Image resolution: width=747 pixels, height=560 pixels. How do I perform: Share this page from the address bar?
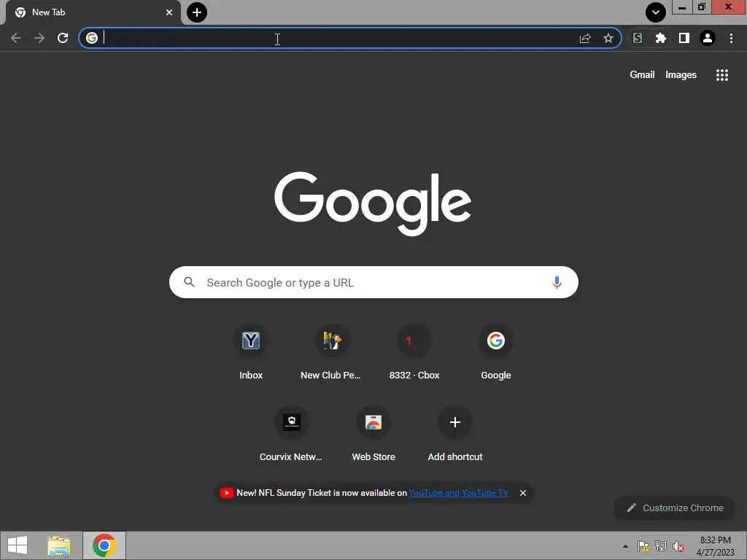pyautogui.click(x=585, y=38)
